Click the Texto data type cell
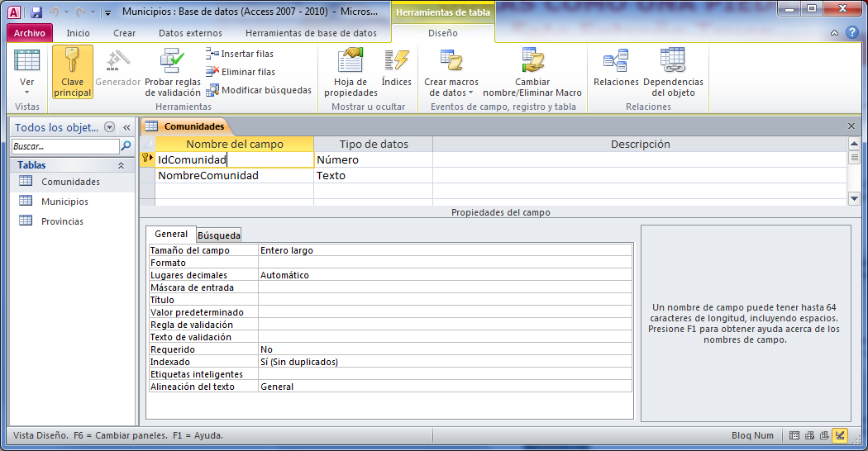 click(373, 175)
